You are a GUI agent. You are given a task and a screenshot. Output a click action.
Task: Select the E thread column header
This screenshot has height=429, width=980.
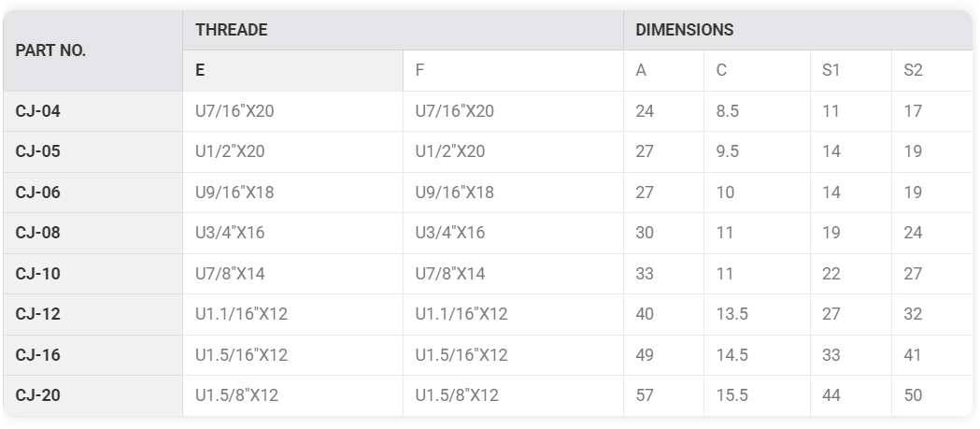[292, 71]
